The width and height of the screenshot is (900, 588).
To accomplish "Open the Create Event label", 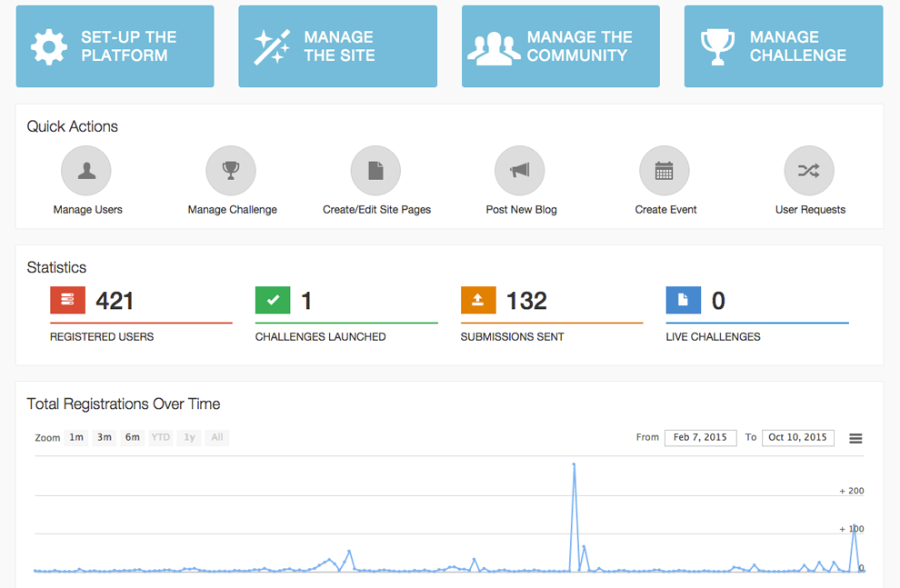I will click(x=665, y=209).
